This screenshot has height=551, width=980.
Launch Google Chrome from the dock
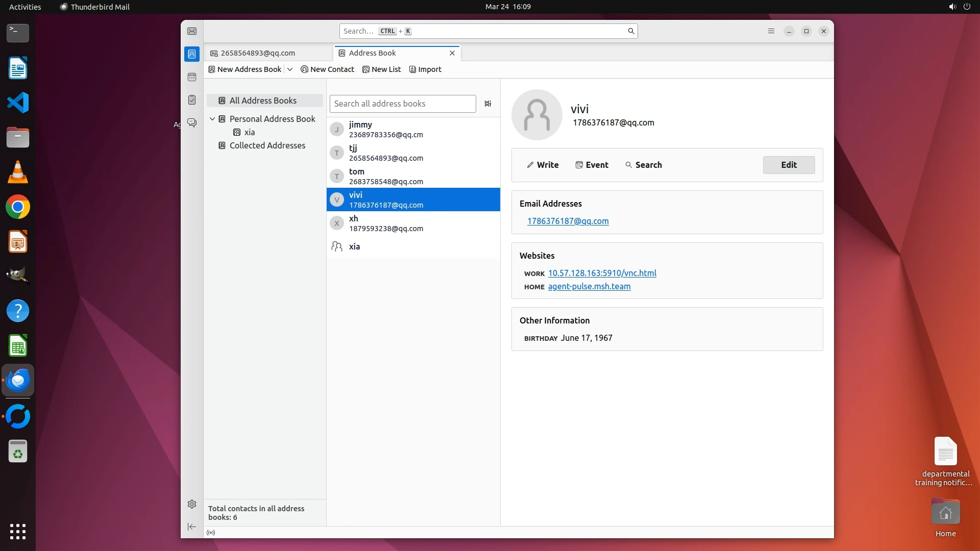[18, 207]
